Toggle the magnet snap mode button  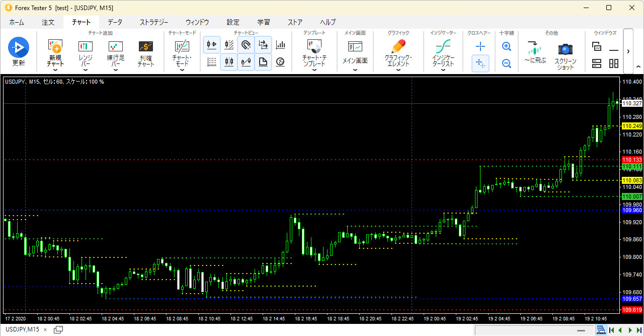coord(246,45)
